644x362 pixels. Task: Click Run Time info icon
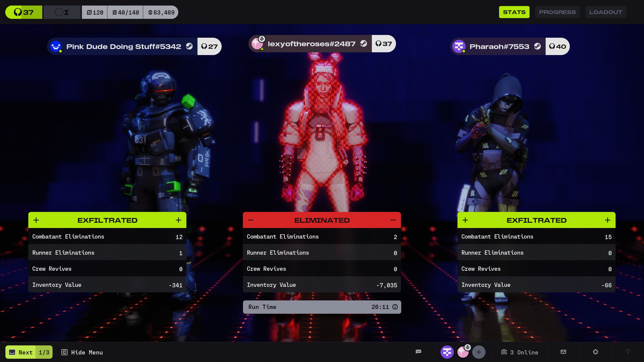[x=395, y=307]
